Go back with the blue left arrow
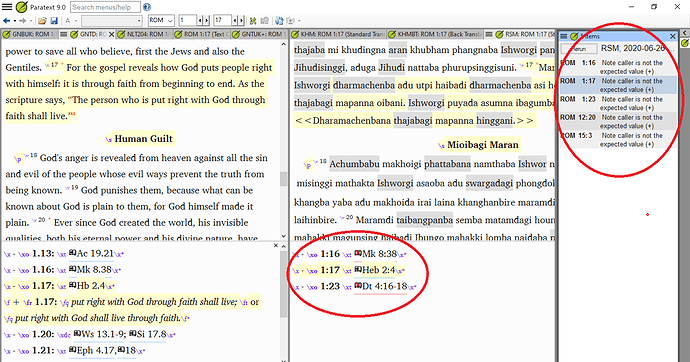 7,21
